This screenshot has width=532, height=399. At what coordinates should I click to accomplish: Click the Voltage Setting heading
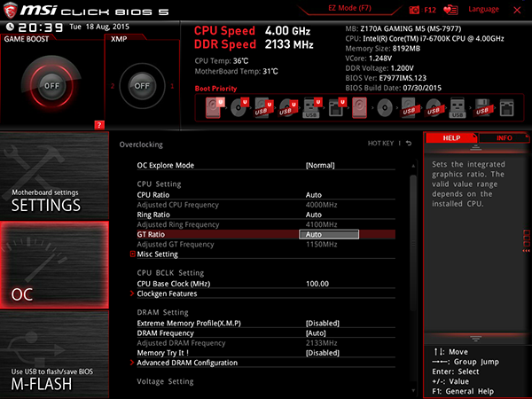(x=165, y=381)
